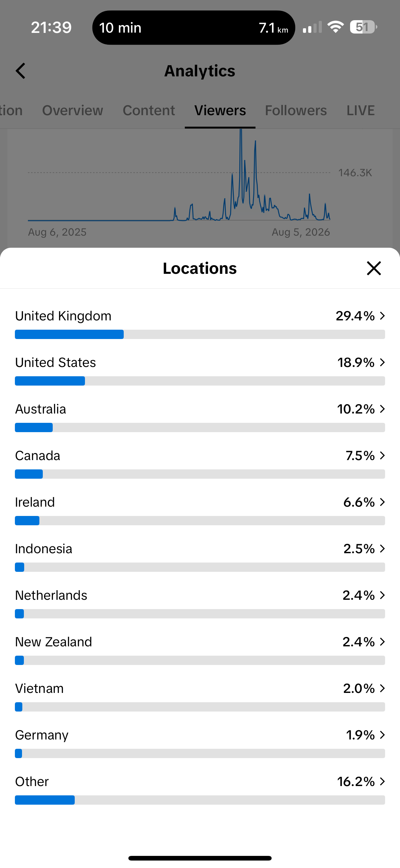400x868 pixels.
Task: Switch to the Followers tab
Action: pos(296,111)
